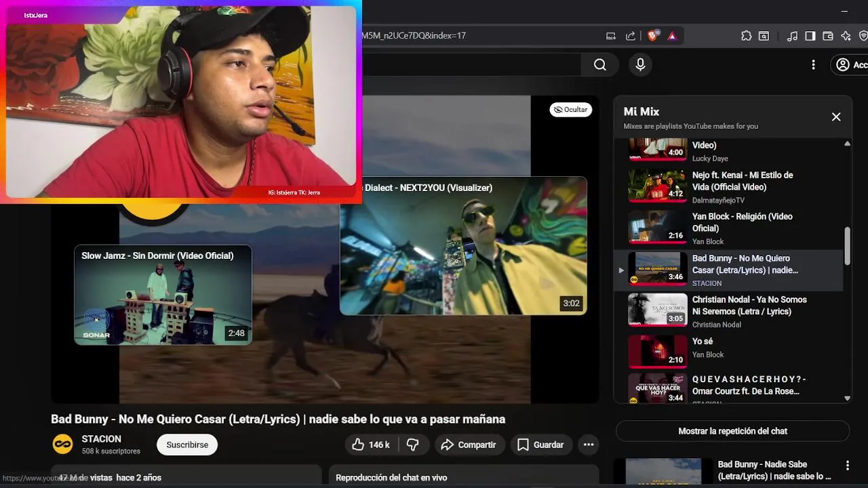Viewport: 868px width, 488px height.
Task: Open browser extensions puzzle icon
Action: (x=747, y=36)
